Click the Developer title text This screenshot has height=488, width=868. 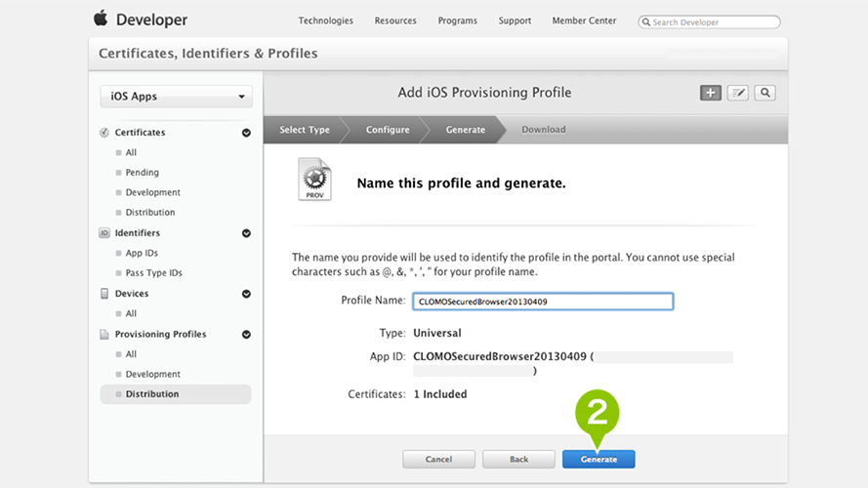pyautogui.click(x=151, y=20)
